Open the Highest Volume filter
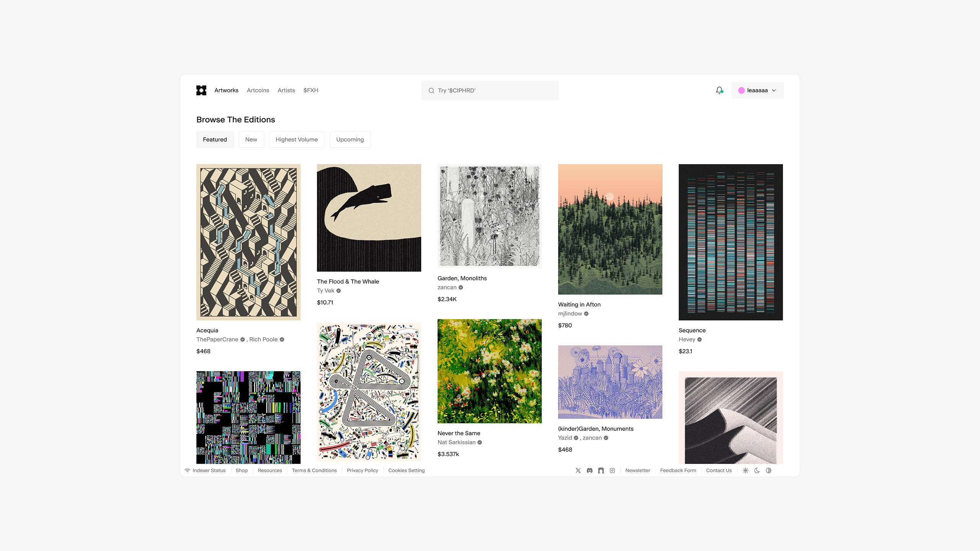 [x=296, y=140]
